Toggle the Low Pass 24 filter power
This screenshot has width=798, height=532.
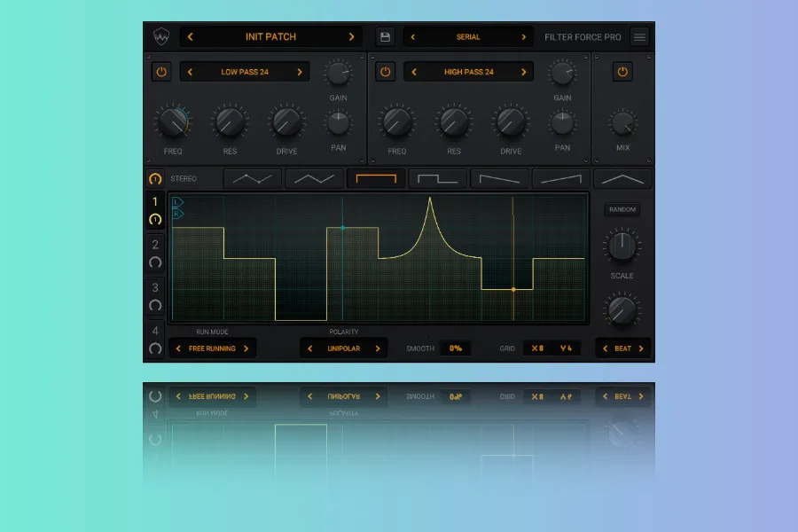pyautogui.click(x=161, y=72)
